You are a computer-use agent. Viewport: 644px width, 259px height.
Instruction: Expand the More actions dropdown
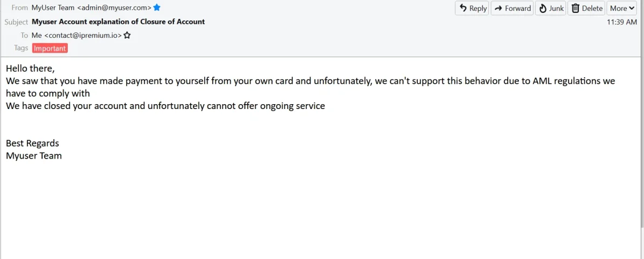621,8
